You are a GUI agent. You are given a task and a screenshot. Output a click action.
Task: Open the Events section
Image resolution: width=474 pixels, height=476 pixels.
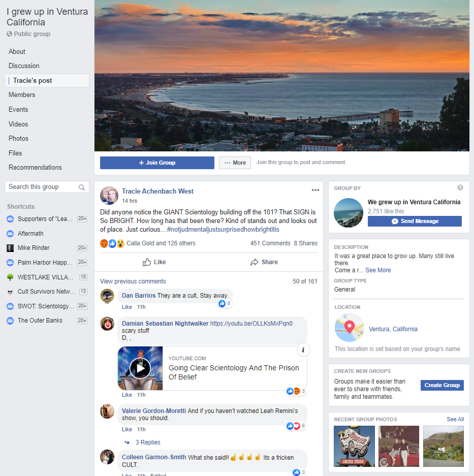[18, 109]
